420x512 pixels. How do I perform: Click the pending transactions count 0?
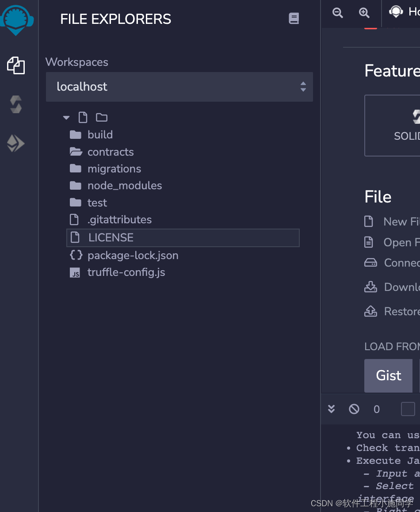377,409
